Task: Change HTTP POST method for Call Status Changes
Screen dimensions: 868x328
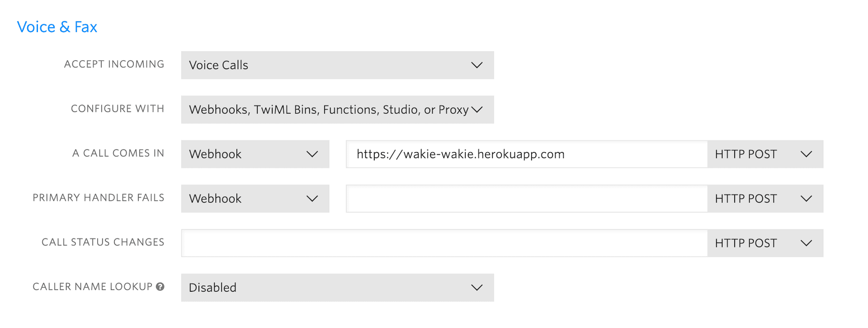Action: coord(765,243)
